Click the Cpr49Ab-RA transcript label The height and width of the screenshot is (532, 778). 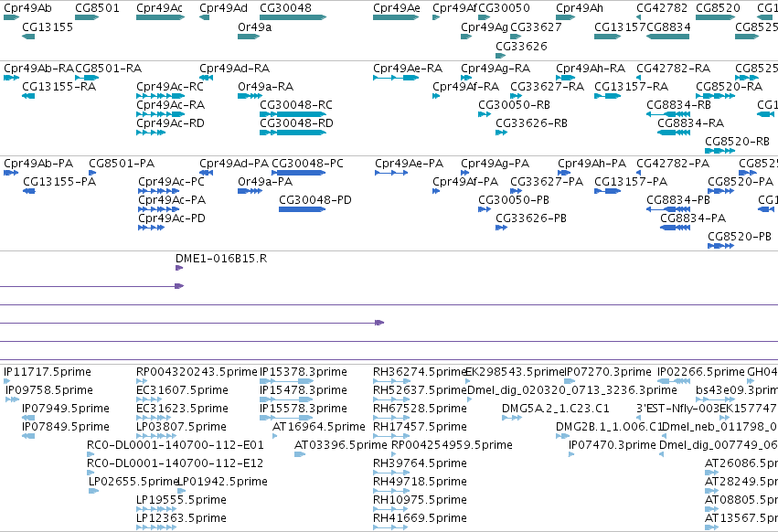pyautogui.click(x=38, y=68)
